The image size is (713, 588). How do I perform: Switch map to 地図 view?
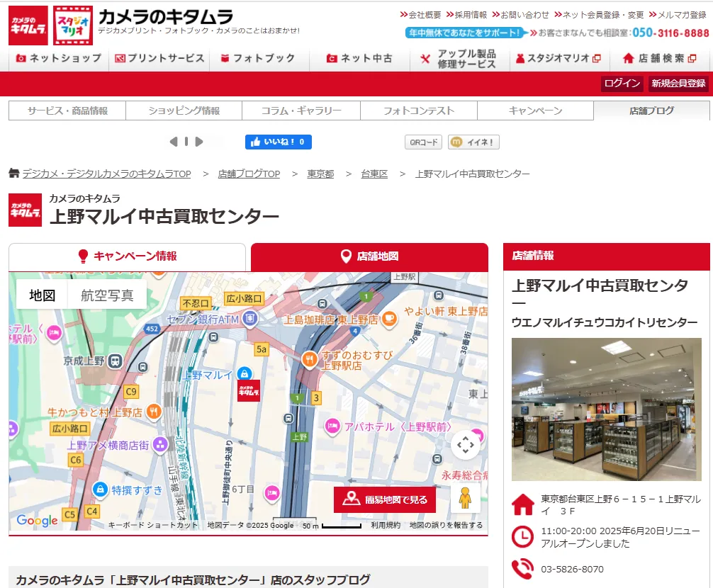coord(43,295)
